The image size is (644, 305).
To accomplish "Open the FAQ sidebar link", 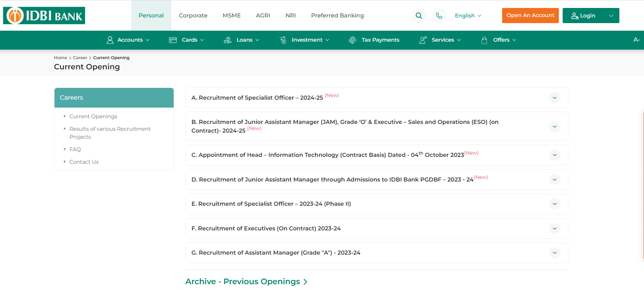I will click(x=75, y=149).
